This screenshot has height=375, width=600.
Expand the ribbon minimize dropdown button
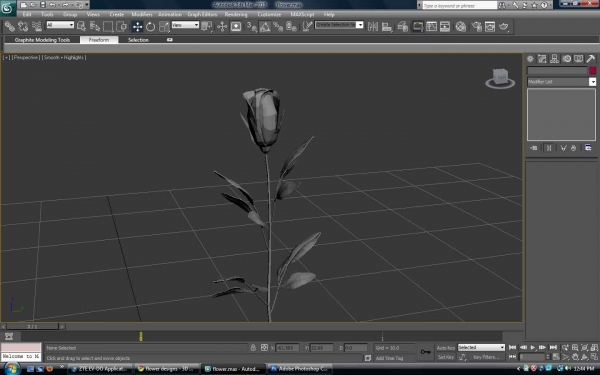pyautogui.click(x=170, y=40)
